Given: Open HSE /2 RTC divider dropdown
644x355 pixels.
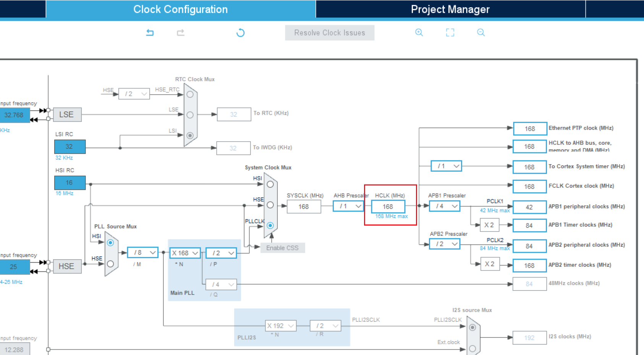Looking at the screenshot, I should click(134, 94).
